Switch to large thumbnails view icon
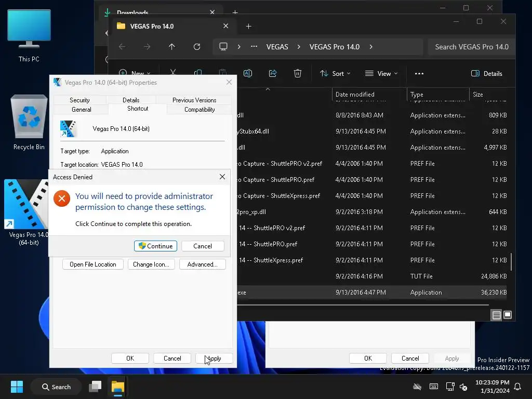The height and width of the screenshot is (399, 532). (x=508, y=315)
